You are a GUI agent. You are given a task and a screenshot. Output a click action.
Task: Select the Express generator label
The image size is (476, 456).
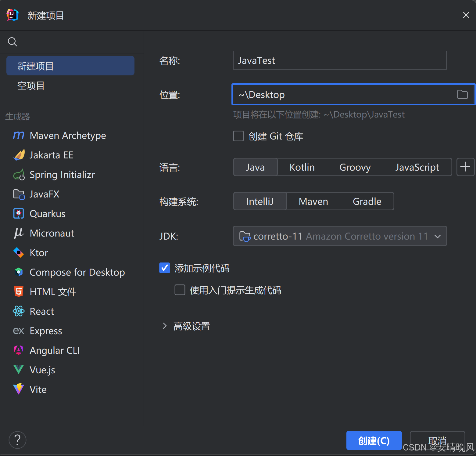point(46,331)
